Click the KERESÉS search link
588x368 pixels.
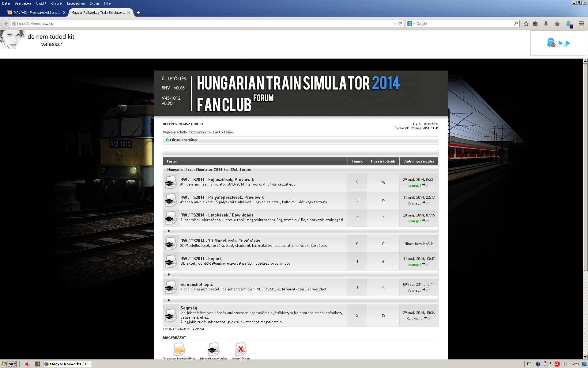tap(431, 124)
